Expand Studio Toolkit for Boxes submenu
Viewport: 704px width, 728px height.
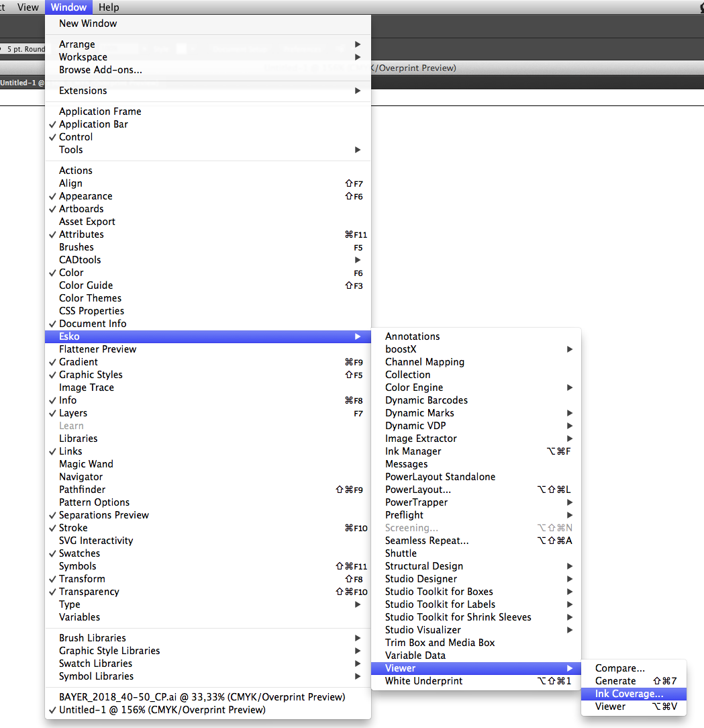click(x=476, y=592)
